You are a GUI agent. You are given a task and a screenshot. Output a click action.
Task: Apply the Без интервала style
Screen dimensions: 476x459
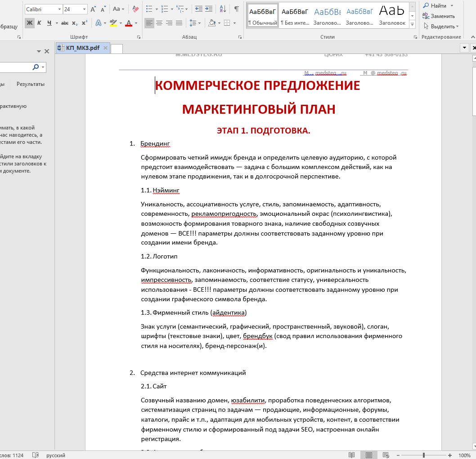295,16
